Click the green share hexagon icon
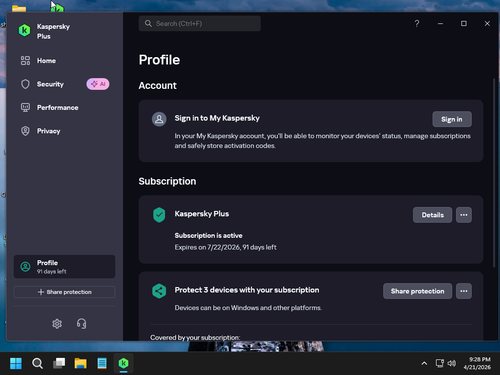The height and width of the screenshot is (375, 500). pos(159,291)
